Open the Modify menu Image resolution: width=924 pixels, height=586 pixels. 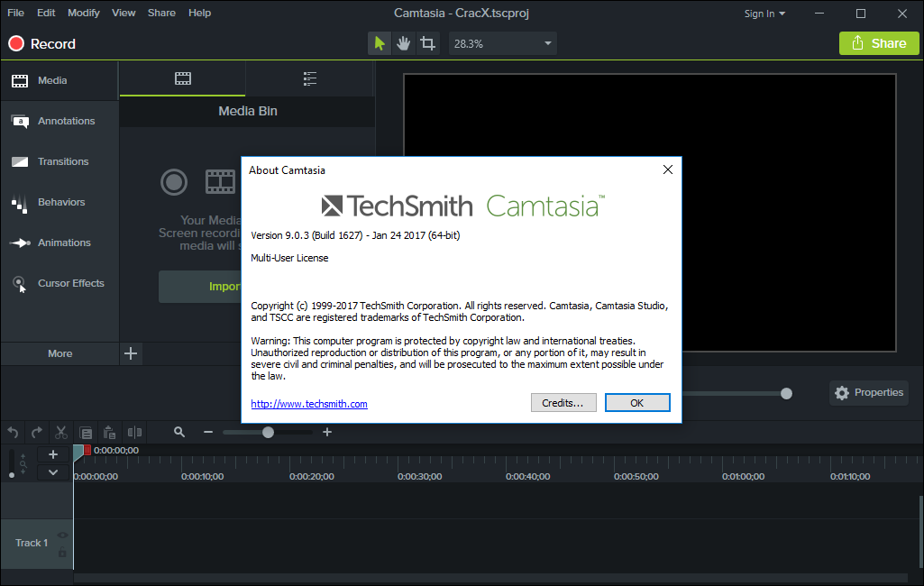(x=84, y=13)
